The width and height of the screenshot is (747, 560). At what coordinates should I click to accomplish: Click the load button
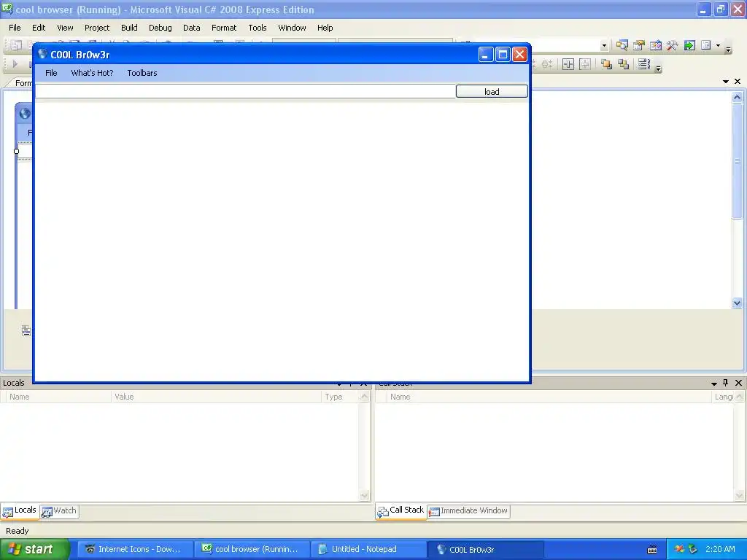click(492, 91)
